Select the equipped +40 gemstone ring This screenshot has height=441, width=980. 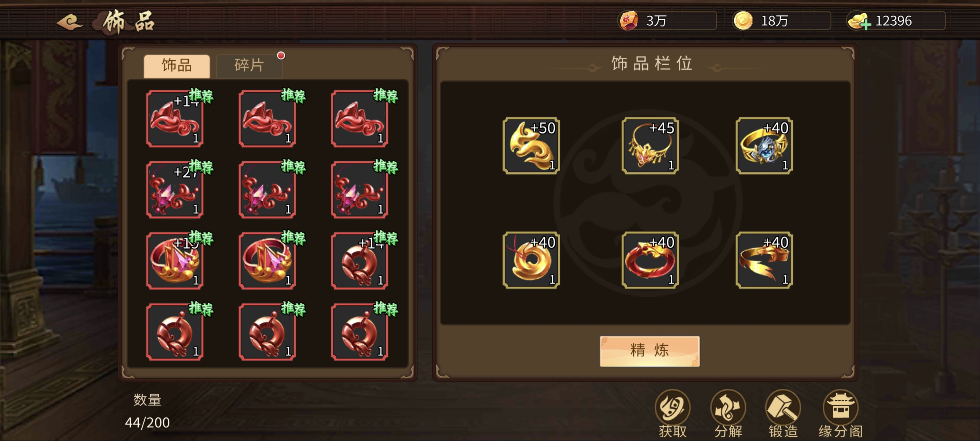764,146
